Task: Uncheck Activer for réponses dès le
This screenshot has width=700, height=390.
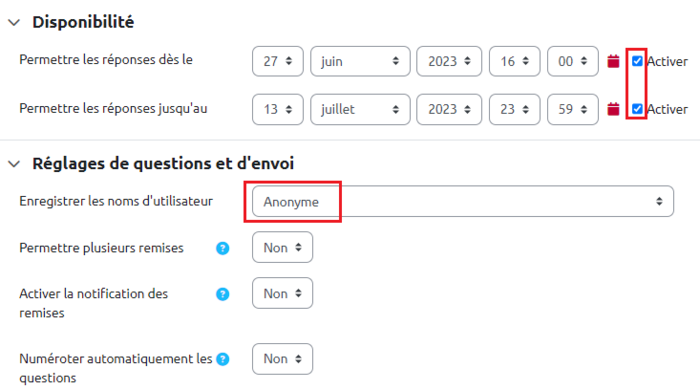Action: [x=637, y=61]
